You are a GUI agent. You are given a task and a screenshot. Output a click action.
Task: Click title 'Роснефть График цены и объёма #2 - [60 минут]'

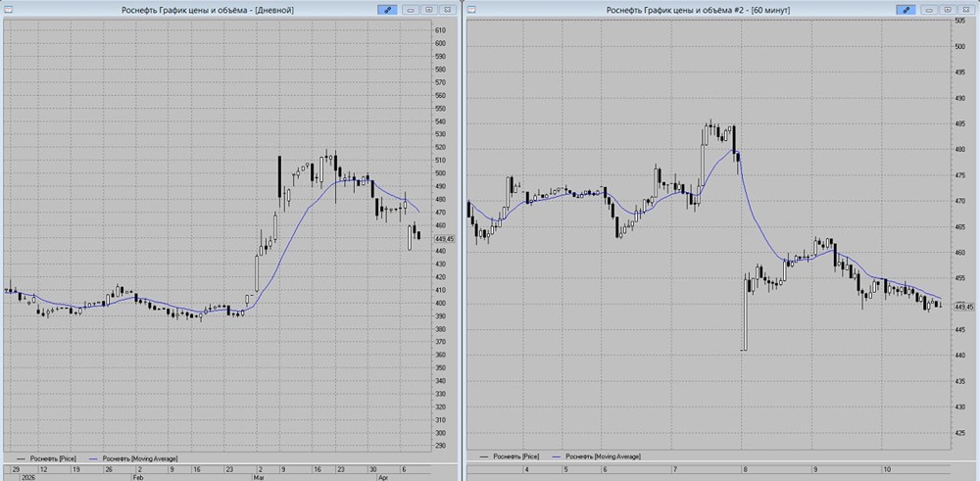(x=699, y=10)
